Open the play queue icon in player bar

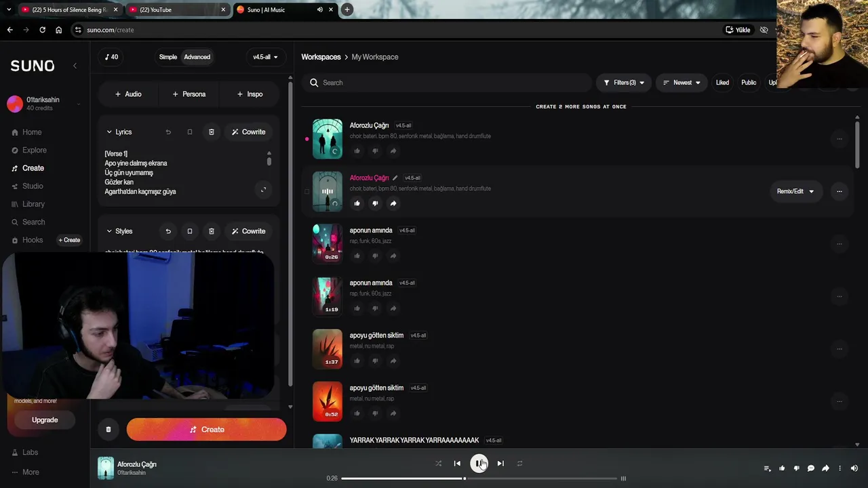[x=767, y=468]
